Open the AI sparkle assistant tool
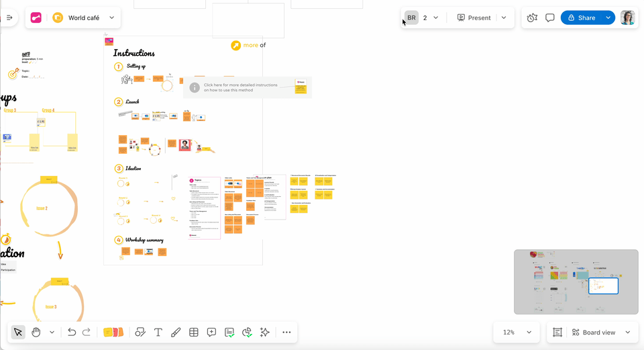 tap(264, 332)
